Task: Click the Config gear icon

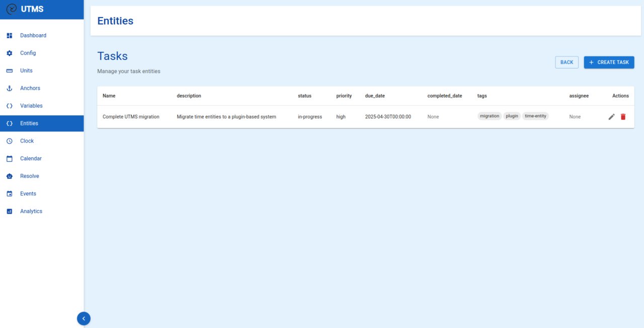Action: click(x=9, y=53)
